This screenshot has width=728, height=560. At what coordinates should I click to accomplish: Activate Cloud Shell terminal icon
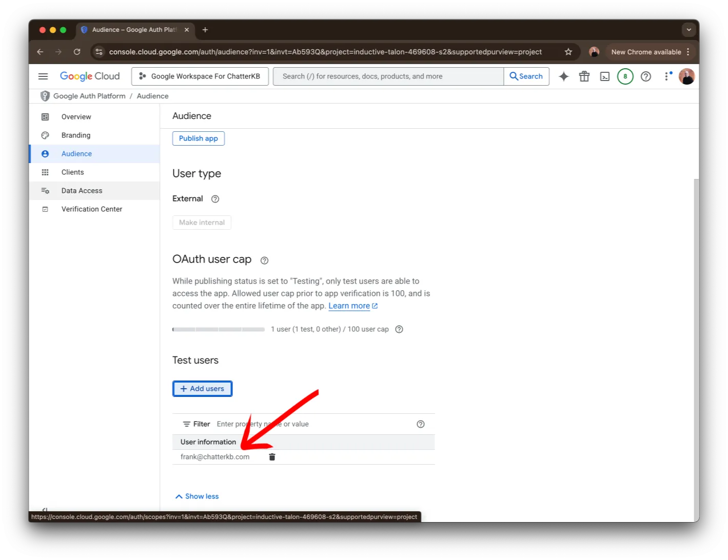coord(605,76)
